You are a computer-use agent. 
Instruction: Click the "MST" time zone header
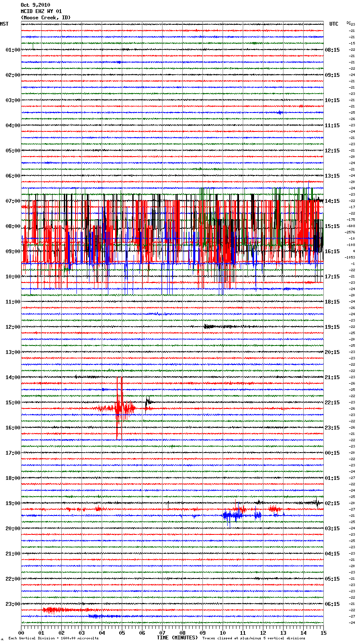(x=4, y=24)
